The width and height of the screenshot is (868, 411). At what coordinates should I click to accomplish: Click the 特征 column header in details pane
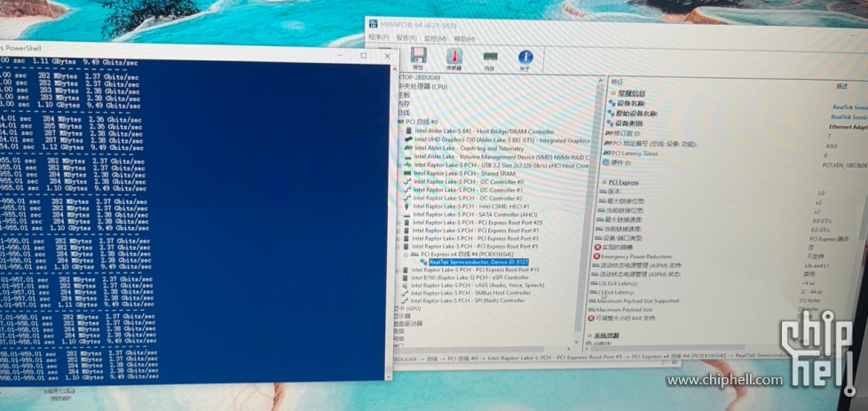pos(617,82)
